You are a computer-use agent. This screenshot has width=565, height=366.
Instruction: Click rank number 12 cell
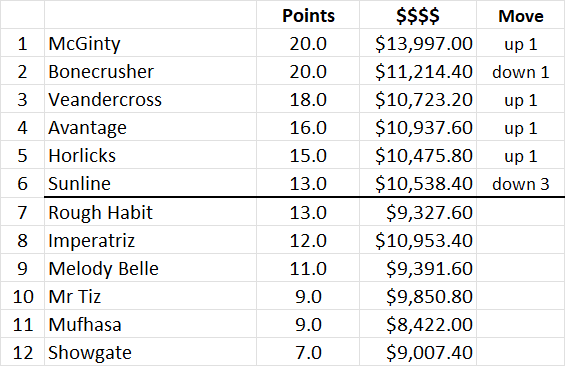(x=22, y=352)
